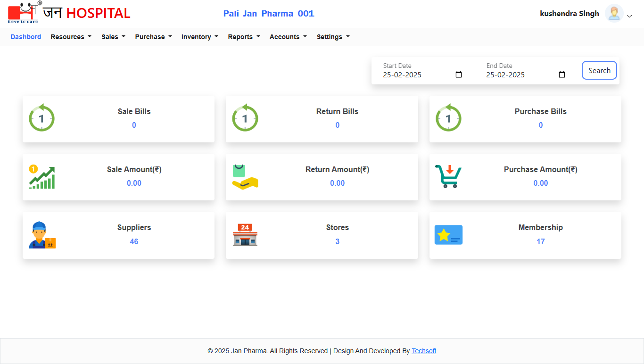Viewport: 644px width, 364px height.
Task: Expand the Inventory dropdown menu
Action: [199, 37]
